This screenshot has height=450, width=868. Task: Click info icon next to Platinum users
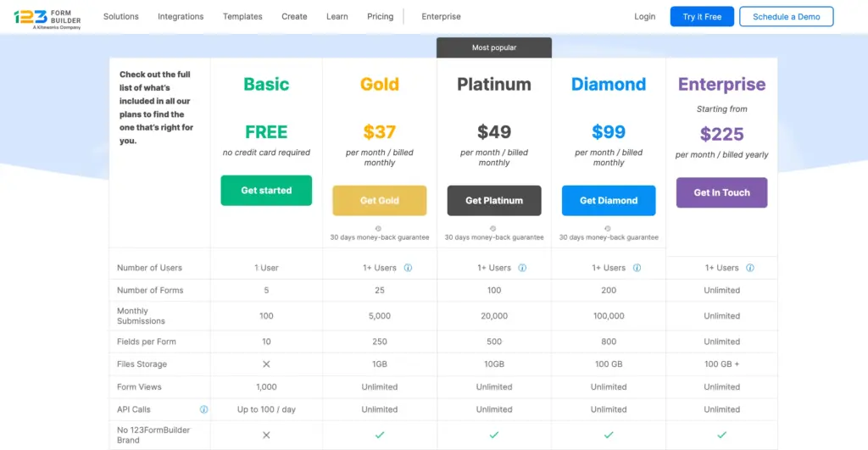coord(522,268)
